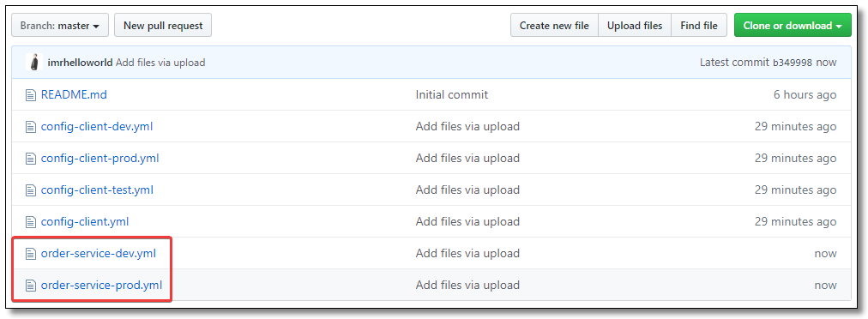The width and height of the screenshot is (868, 319).
Task: Click the file icon beside order-service-dev.yml
Action: 30,254
